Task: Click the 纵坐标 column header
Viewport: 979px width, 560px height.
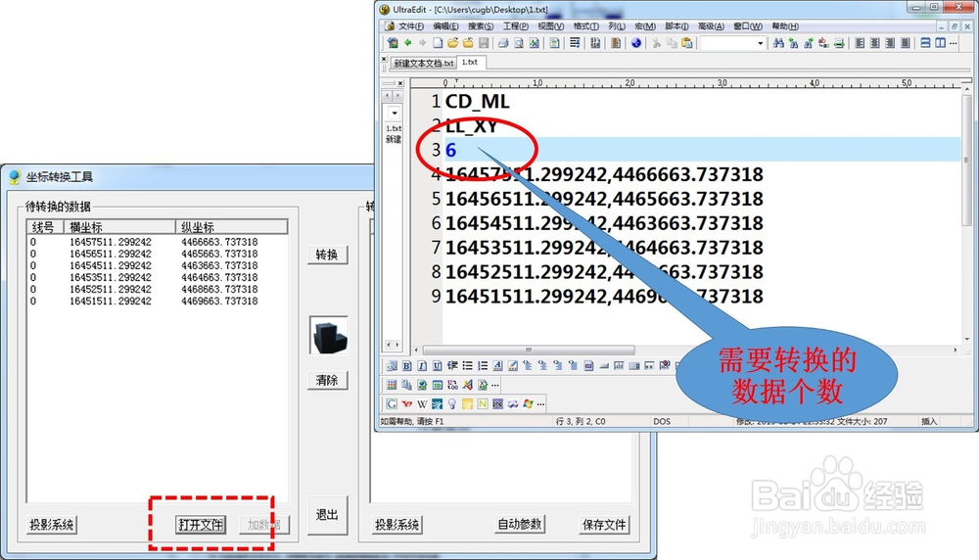Action: pyautogui.click(x=232, y=226)
